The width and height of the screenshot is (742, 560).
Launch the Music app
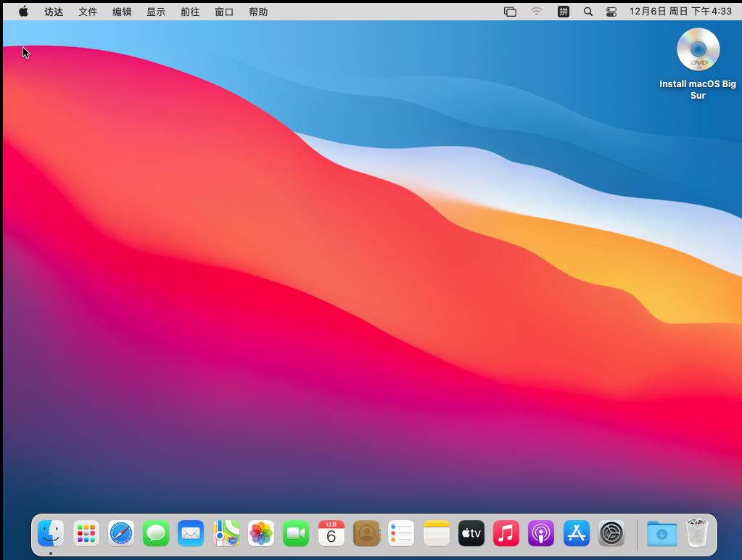[x=506, y=534]
